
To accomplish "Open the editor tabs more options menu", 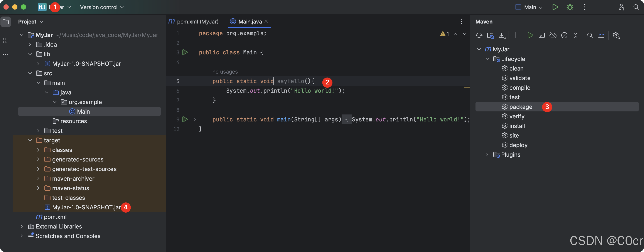I will pyautogui.click(x=462, y=22).
